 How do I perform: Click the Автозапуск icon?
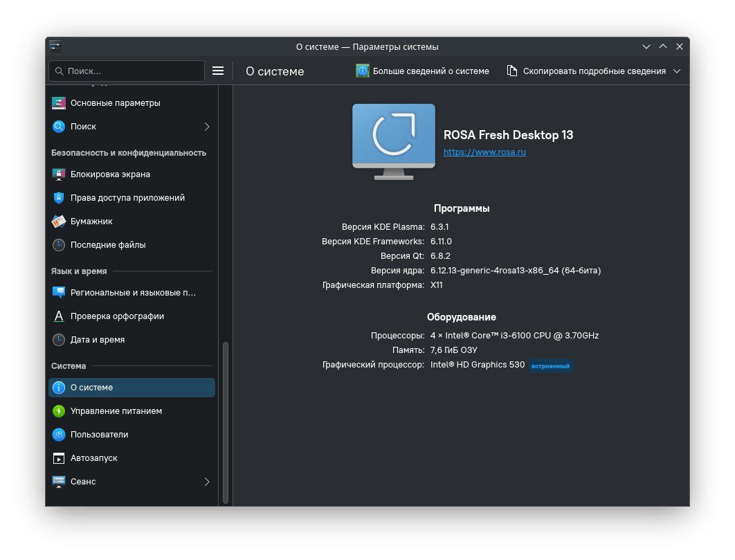[59, 458]
